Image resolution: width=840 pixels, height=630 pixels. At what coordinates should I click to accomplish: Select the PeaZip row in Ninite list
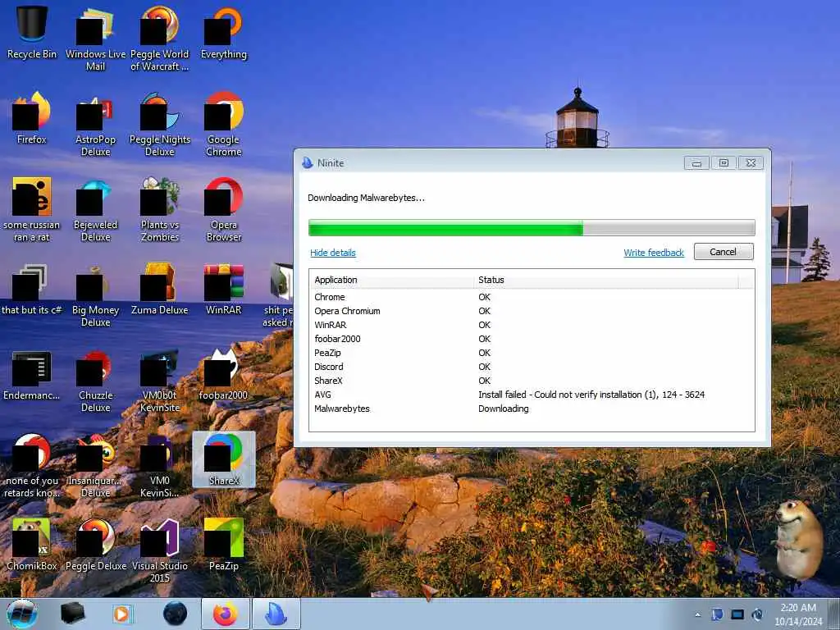[532, 353]
